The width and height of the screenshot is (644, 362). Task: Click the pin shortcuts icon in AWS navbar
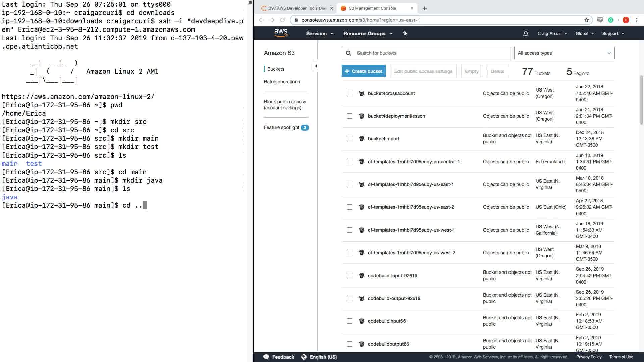405,33
